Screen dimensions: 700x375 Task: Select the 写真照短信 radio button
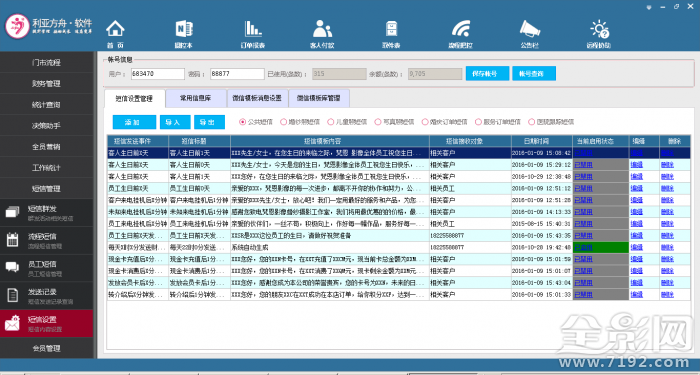pyautogui.click(x=378, y=121)
